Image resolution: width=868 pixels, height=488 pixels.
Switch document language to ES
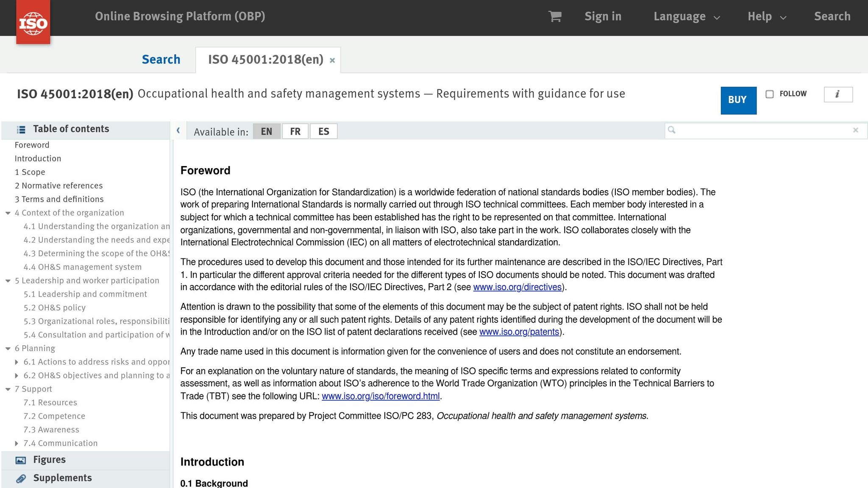(x=324, y=131)
